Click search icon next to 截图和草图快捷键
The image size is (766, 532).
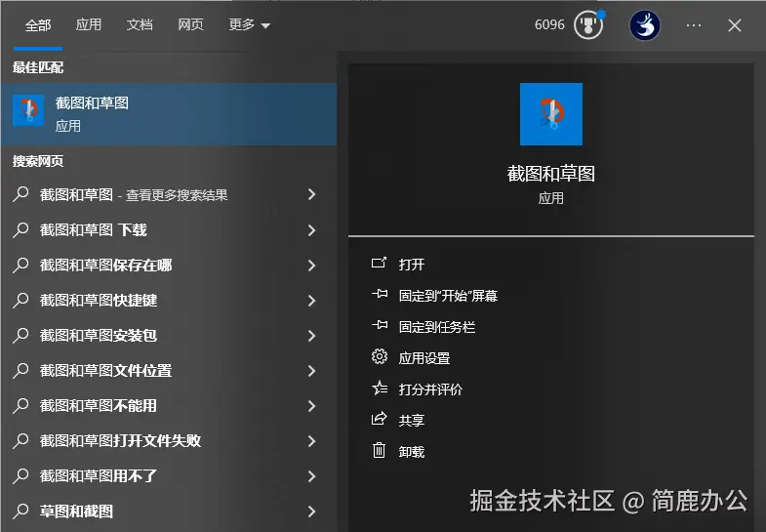pos(20,300)
